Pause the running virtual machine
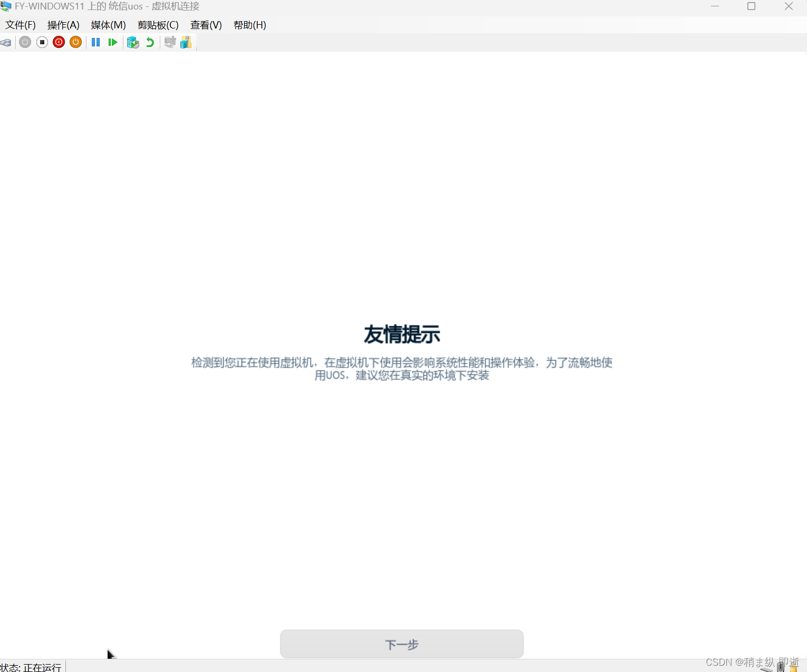 95,42
